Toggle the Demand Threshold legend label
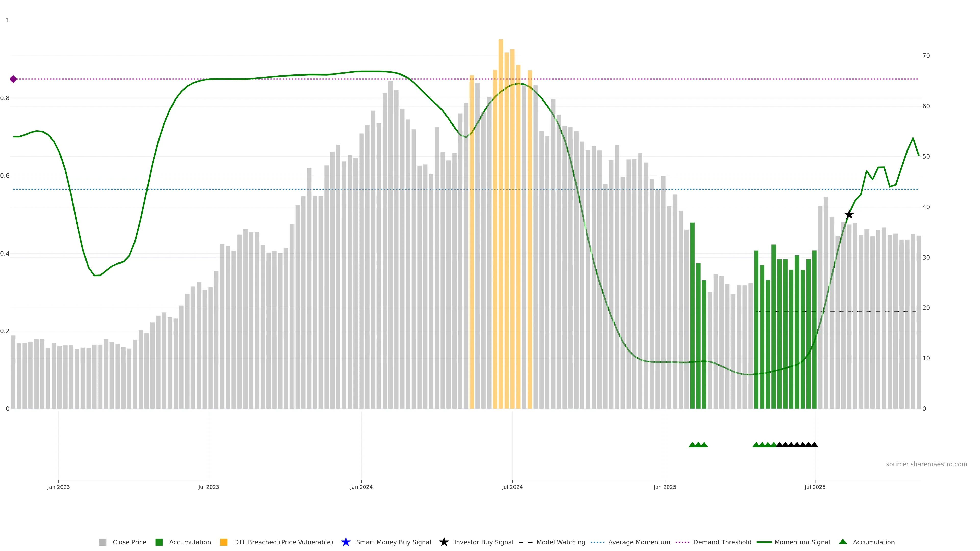 click(722, 542)
